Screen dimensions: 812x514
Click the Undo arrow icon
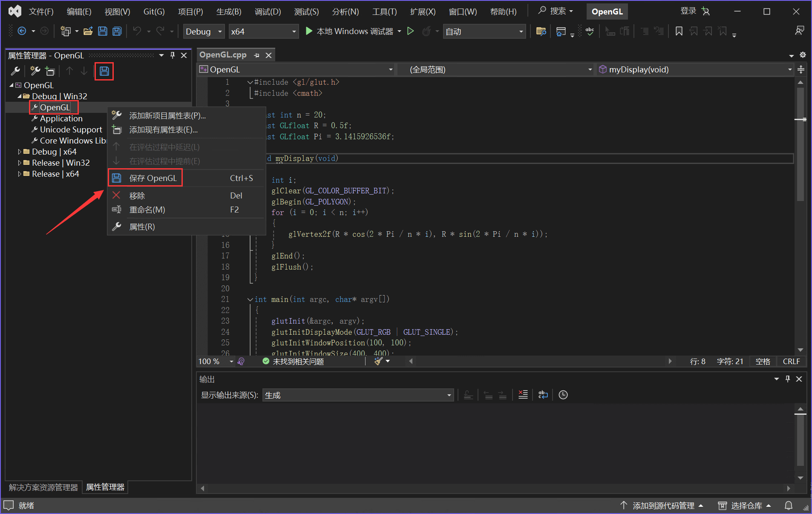(x=137, y=31)
